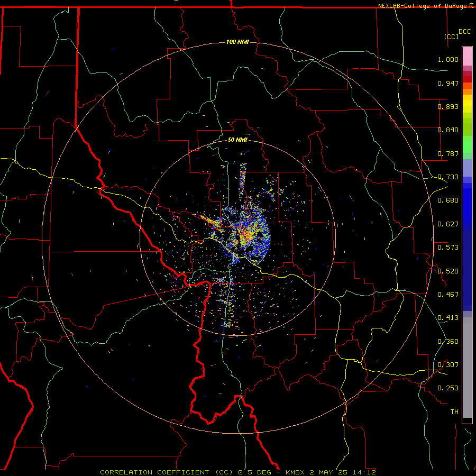Image resolution: width=476 pixels, height=476 pixels.
Task: Select the 0.520 scale value
Action: click(x=448, y=271)
